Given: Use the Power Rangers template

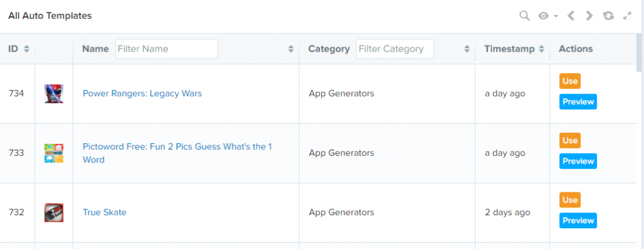Looking at the screenshot, I should pyautogui.click(x=570, y=81).
